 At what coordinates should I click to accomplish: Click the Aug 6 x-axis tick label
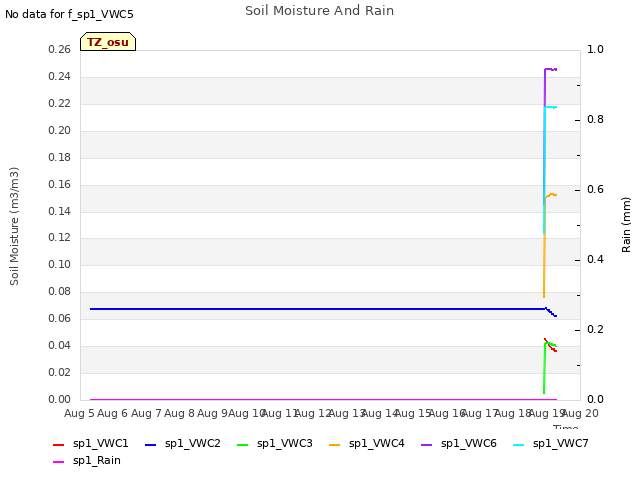click(113, 413)
